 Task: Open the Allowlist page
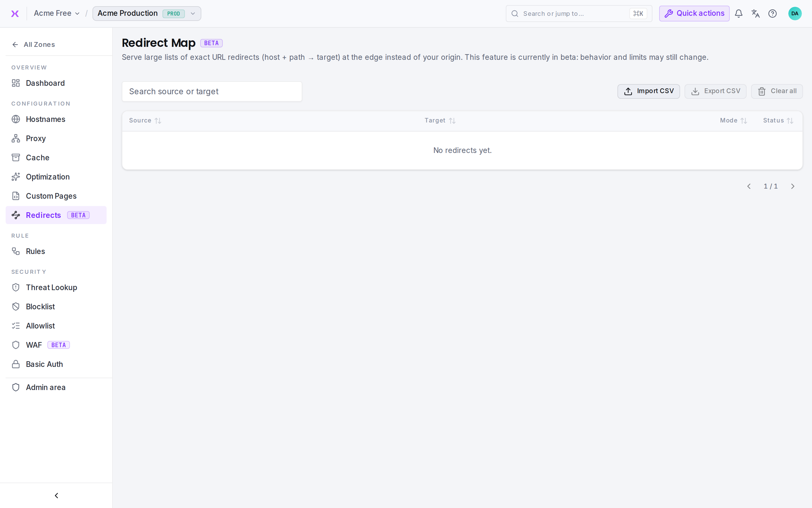point(56,326)
